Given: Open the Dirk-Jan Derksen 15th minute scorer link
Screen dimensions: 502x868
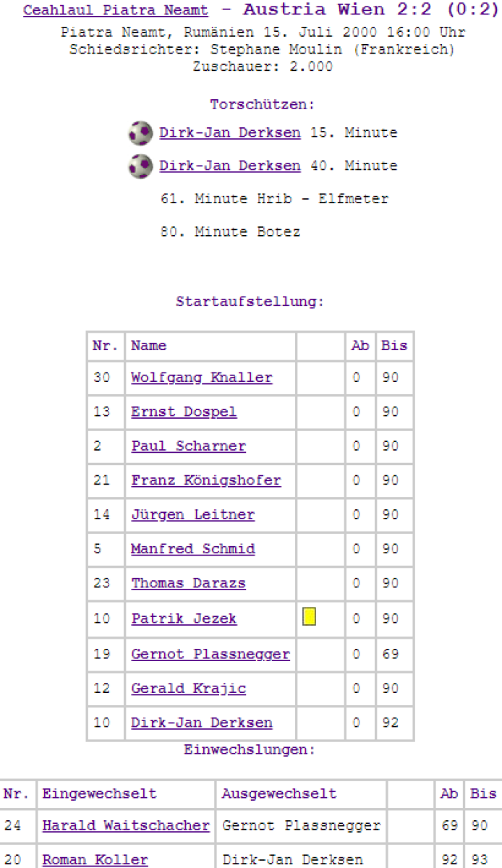Looking at the screenshot, I should point(229,133).
